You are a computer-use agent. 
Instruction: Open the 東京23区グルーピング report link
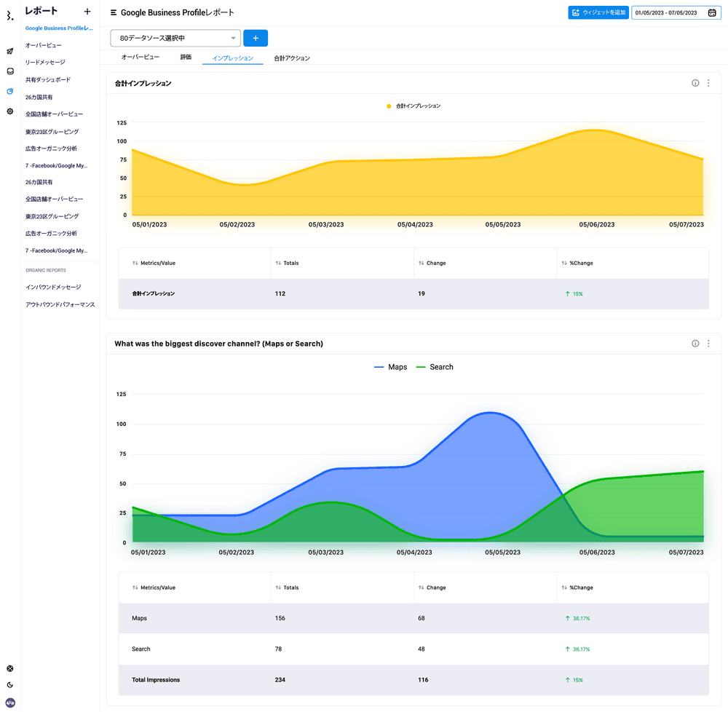52,132
